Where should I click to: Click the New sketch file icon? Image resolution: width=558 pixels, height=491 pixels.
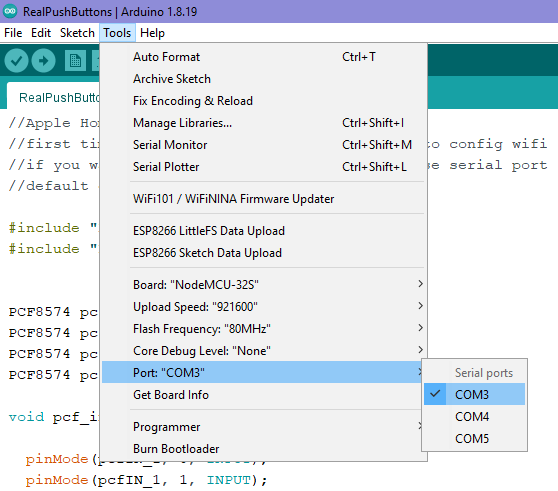pyautogui.click(x=75, y=61)
